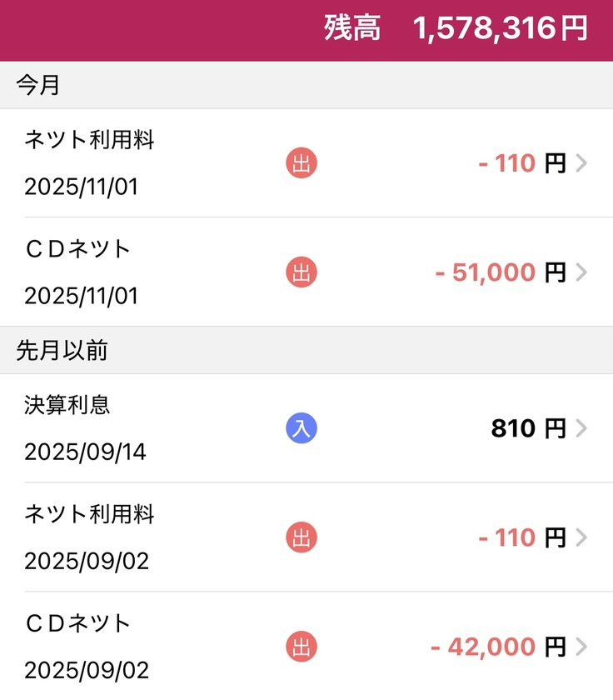Select the 決算利息 transaction name
613x700 pixels.
[67, 405]
